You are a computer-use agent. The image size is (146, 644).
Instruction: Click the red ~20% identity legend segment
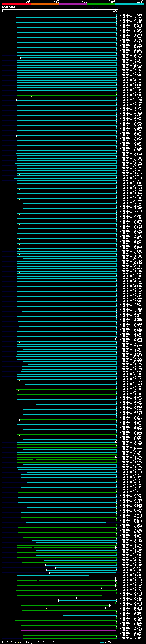point(16,4)
